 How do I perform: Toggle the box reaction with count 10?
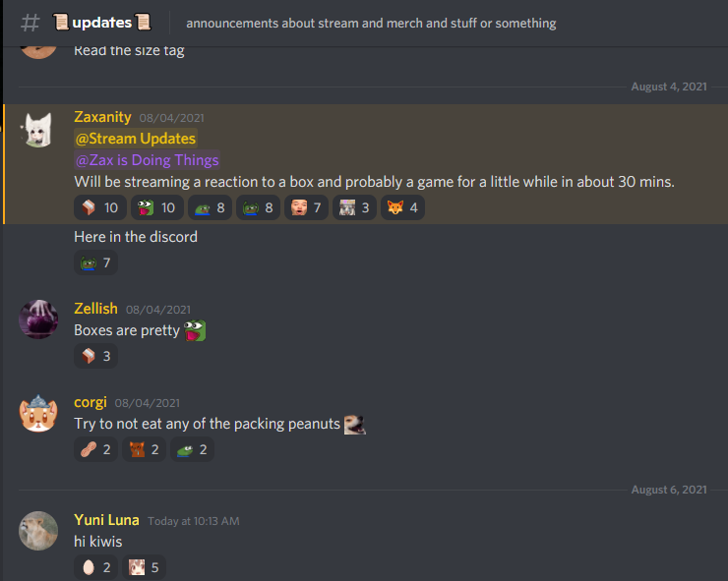tap(99, 207)
